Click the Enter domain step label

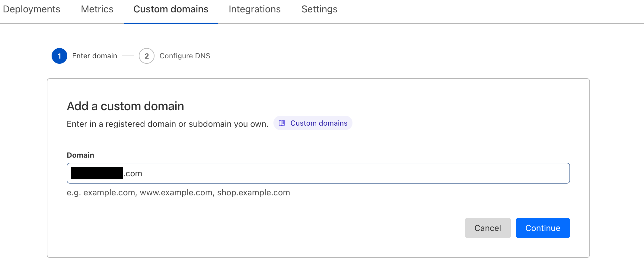[94, 56]
